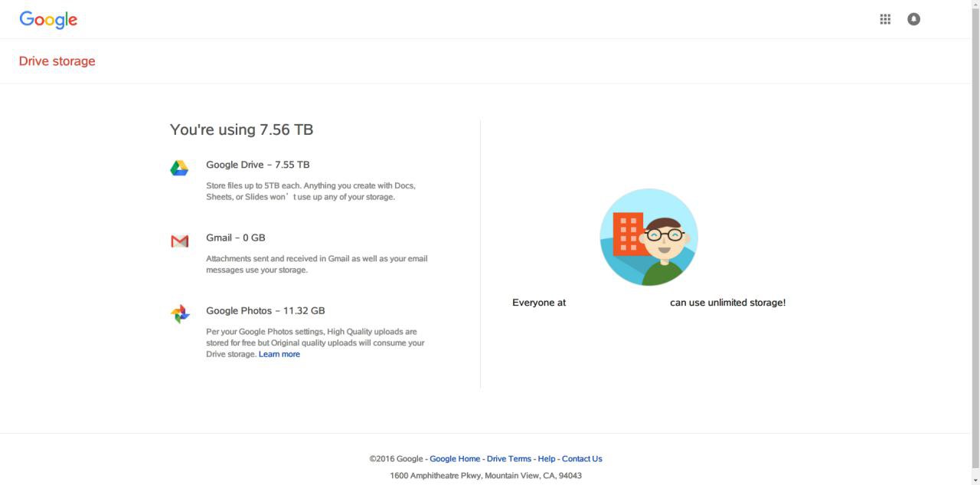
Task: Click the Google Drive triangle icon
Action: (179, 168)
